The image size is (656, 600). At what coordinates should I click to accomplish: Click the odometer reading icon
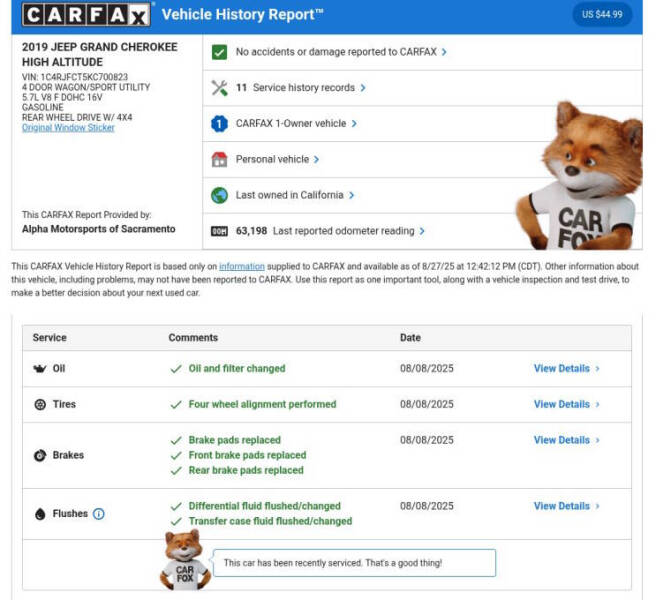pos(219,231)
